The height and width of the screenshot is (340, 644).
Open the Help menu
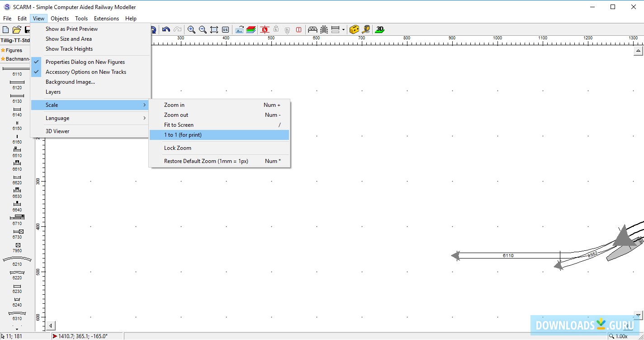(x=131, y=19)
